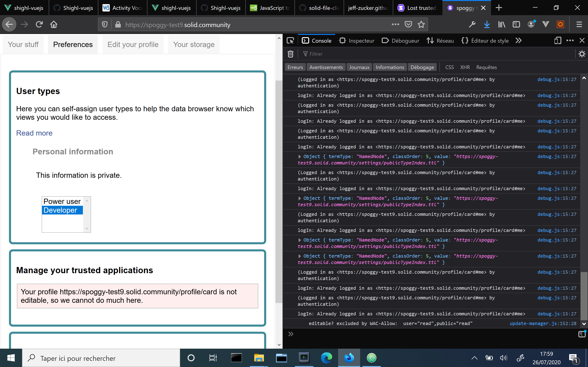Image resolution: width=588 pixels, height=367 pixels.
Task: Show more devtools tabs chevron
Action: [x=518, y=41]
